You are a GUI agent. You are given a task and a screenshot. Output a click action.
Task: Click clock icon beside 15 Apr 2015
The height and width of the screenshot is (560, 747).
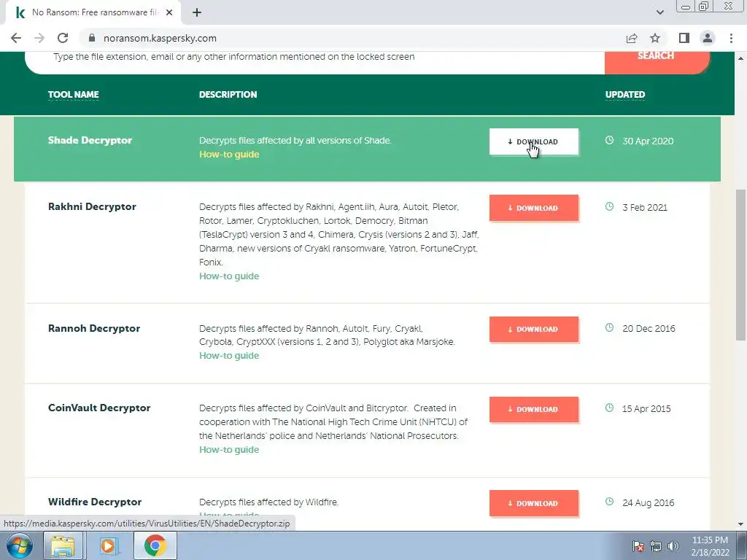(609, 407)
